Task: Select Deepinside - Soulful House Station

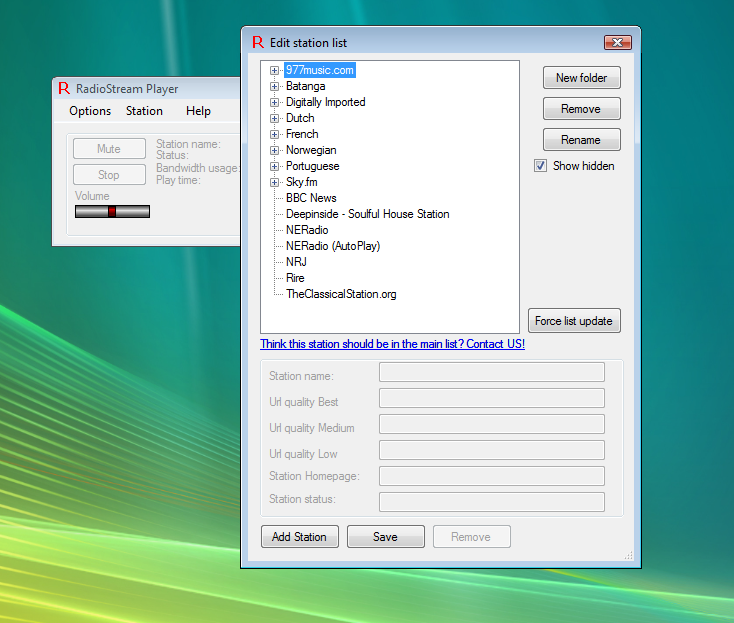Action: (367, 214)
